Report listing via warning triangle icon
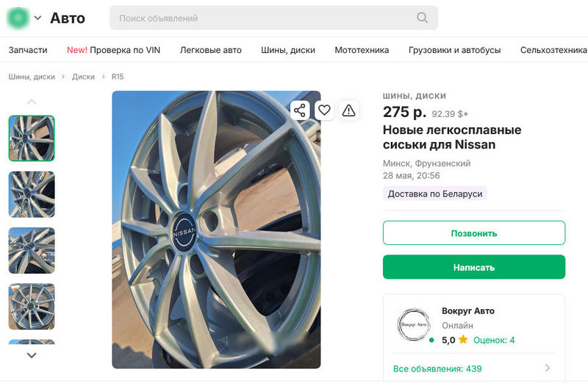This screenshot has width=588, height=387. [x=348, y=110]
